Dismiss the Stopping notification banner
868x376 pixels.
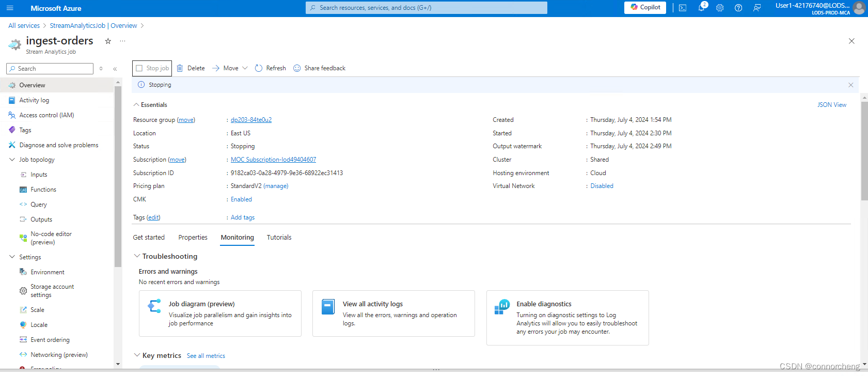pos(850,85)
